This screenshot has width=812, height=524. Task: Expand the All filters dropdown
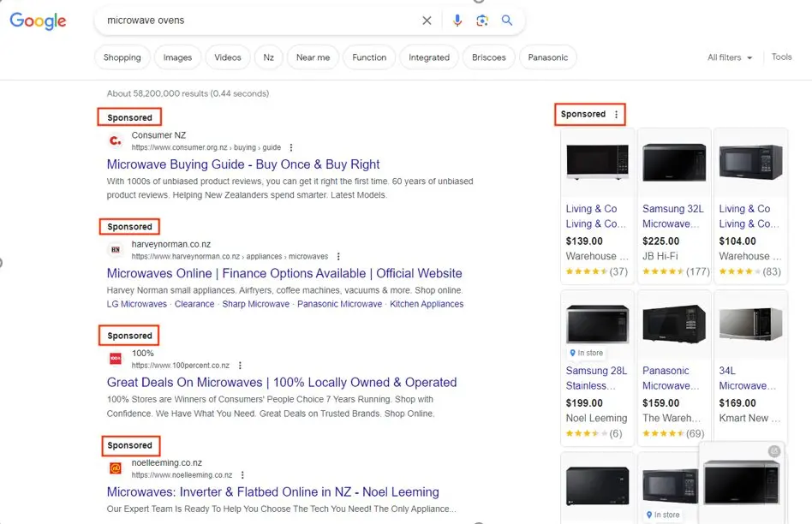tap(729, 57)
